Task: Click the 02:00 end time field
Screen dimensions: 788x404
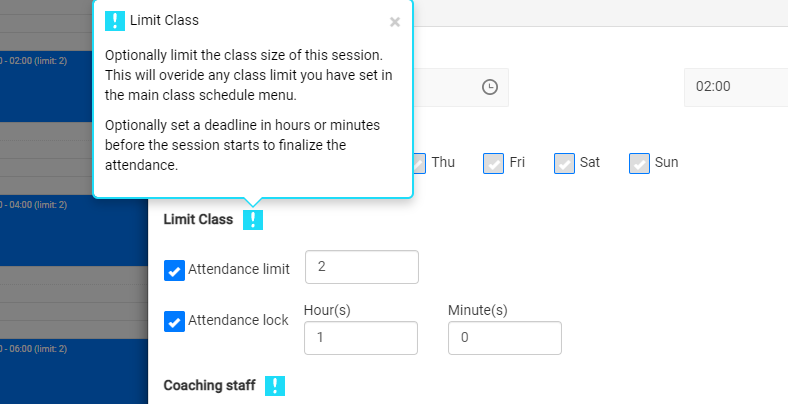Action: 736,87
